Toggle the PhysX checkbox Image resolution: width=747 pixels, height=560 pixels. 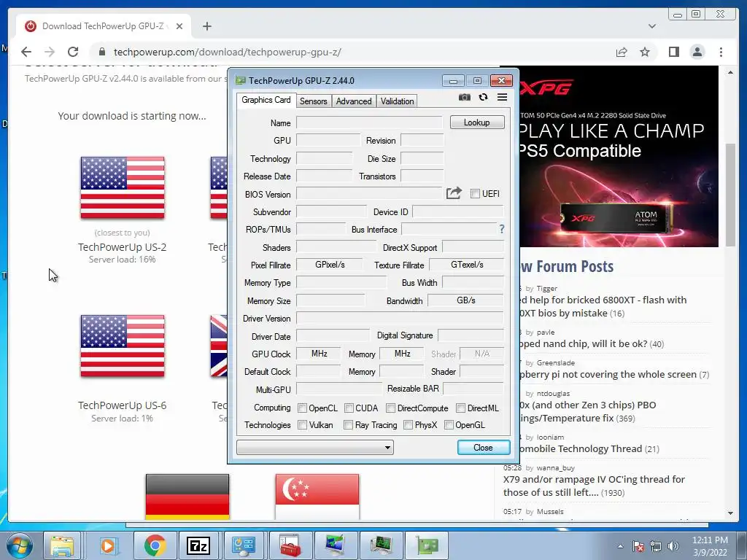408,425
